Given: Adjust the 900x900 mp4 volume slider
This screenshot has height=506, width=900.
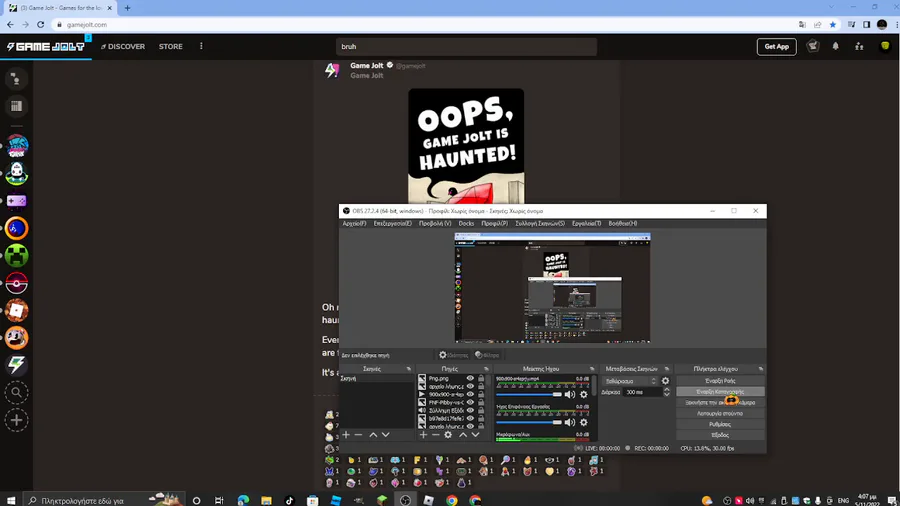Looking at the screenshot, I should [529, 395].
